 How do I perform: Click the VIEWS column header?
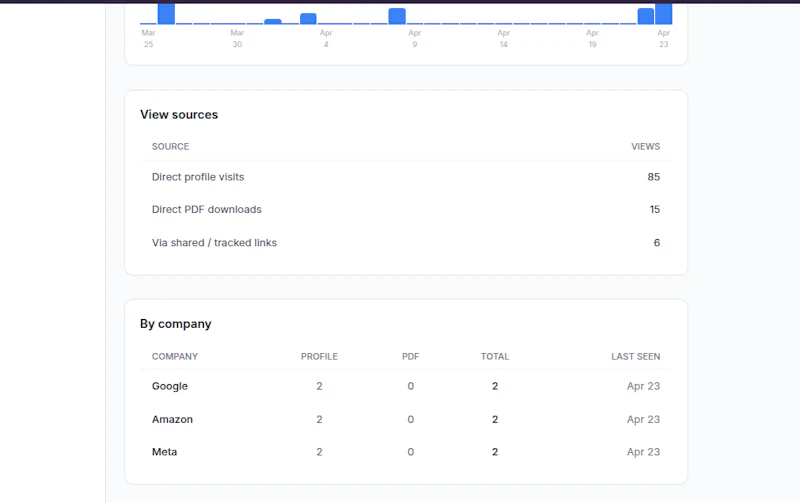645,147
